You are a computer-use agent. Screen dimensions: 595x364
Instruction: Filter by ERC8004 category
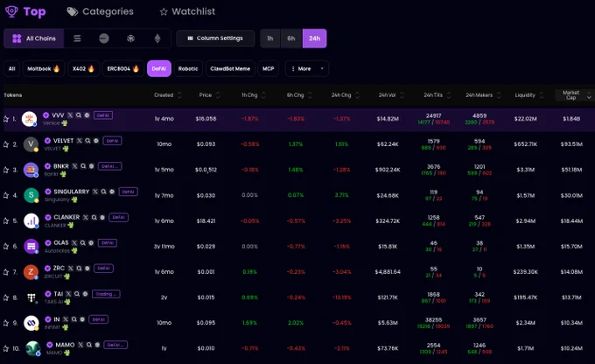(123, 69)
